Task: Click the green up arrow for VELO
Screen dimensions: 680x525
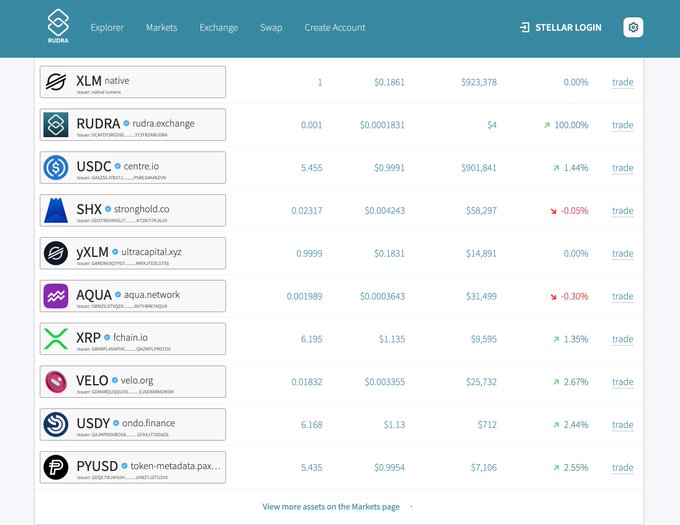Action: click(x=556, y=382)
